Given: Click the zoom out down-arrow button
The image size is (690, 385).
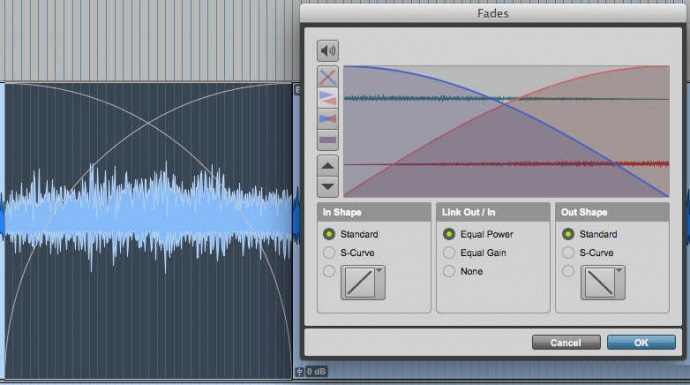Looking at the screenshot, I should [327, 187].
